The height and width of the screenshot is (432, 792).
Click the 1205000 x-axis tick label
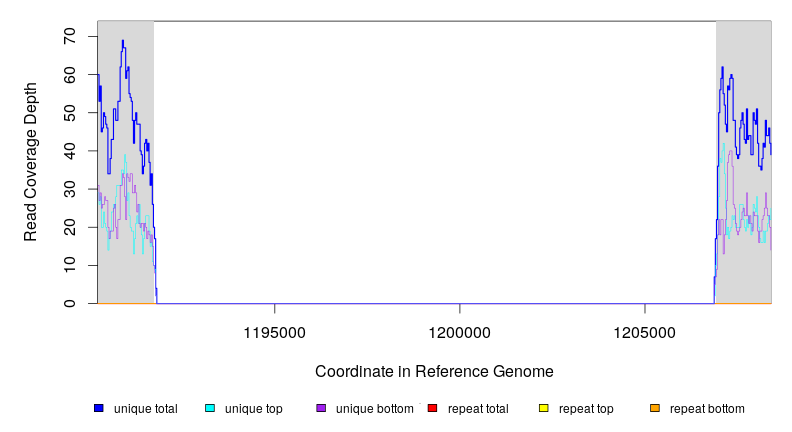(x=644, y=331)
